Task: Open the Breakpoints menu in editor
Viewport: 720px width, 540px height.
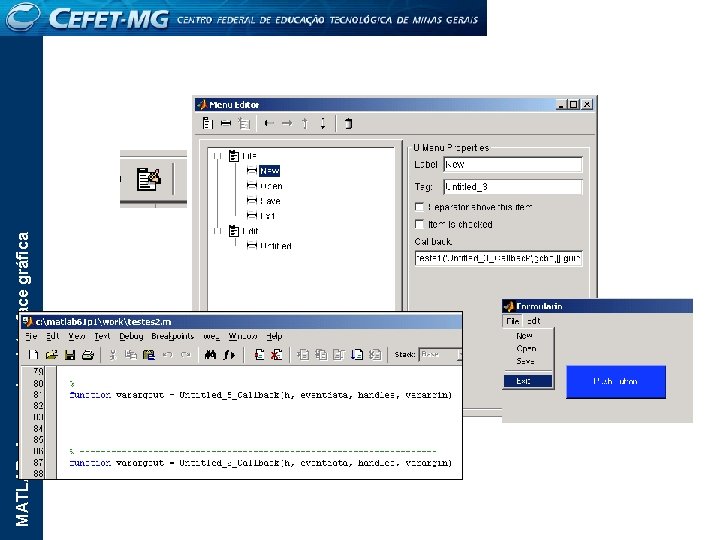Action: (x=173, y=336)
